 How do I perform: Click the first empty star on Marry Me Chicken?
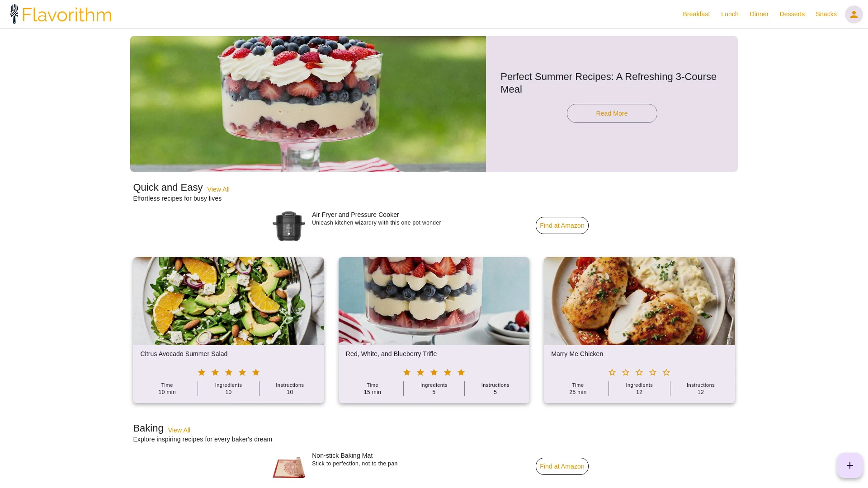[x=612, y=372]
